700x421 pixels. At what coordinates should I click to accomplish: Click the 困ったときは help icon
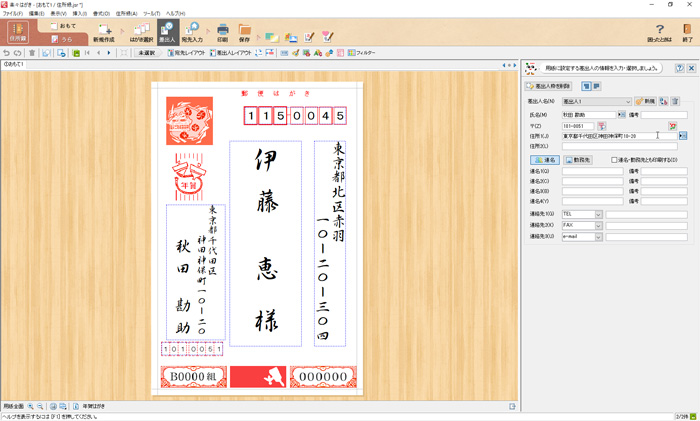click(659, 33)
